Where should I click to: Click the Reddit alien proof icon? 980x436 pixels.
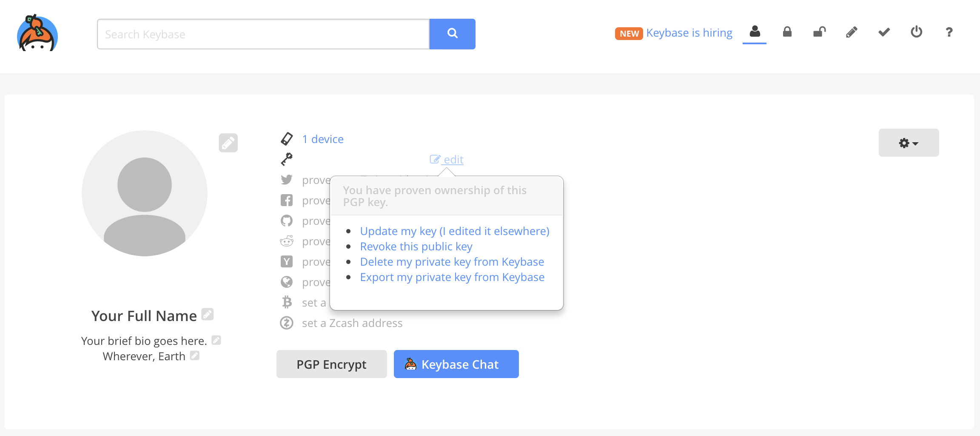[x=287, y=241]
